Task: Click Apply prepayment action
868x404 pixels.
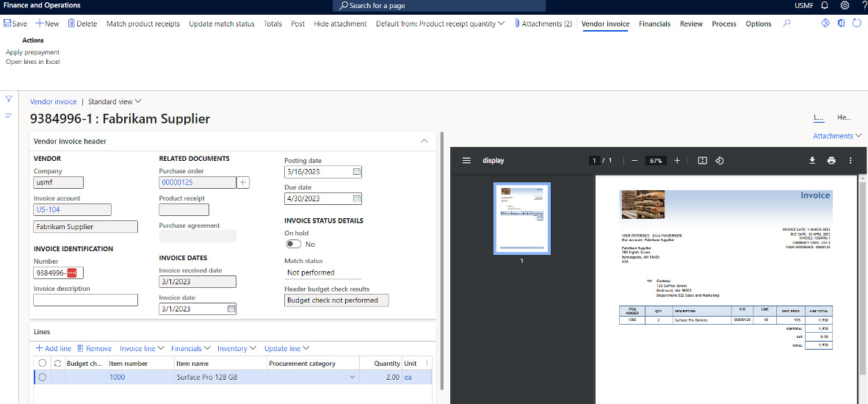Action: point(32,52)
